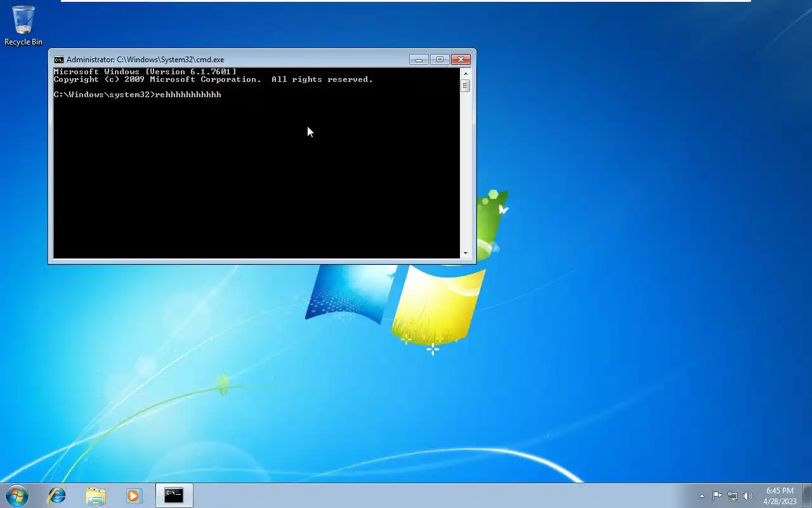Click the typed text "rehhhhhhhhhhhh" in console
The height and width of the screenshot is (508, 812).
click(188, 95)
